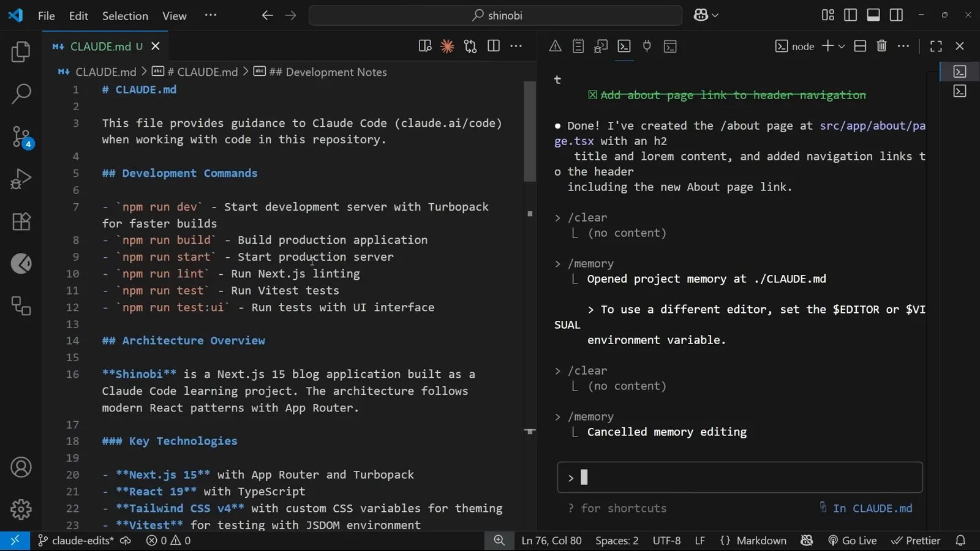Click the Claude Code starburst icon
Viewport: 980px width, 551px height.
point(447,46)
